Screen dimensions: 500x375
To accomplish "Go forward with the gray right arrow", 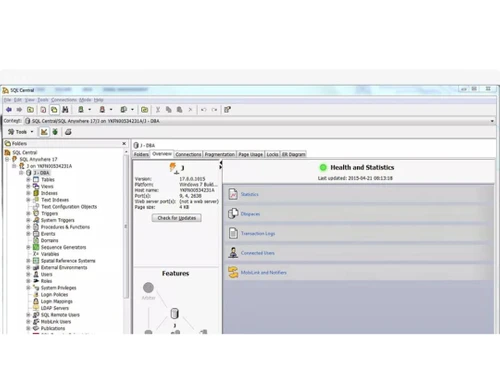I will (19, 109).
